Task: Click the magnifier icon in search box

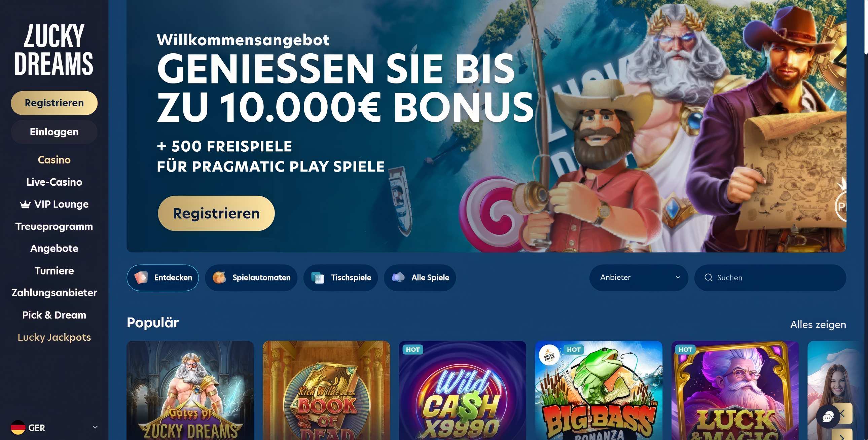Action: point(708,278)
